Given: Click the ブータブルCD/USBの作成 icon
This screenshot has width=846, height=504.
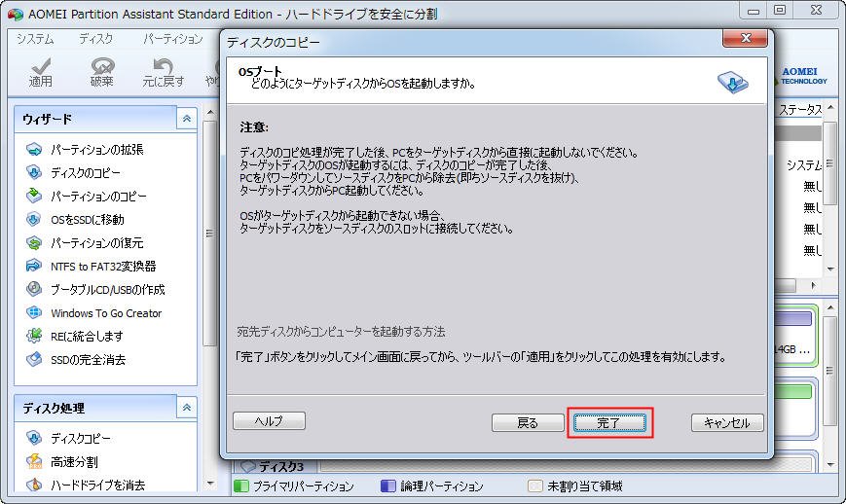Looking at the screenshot, I should [34, 289].
